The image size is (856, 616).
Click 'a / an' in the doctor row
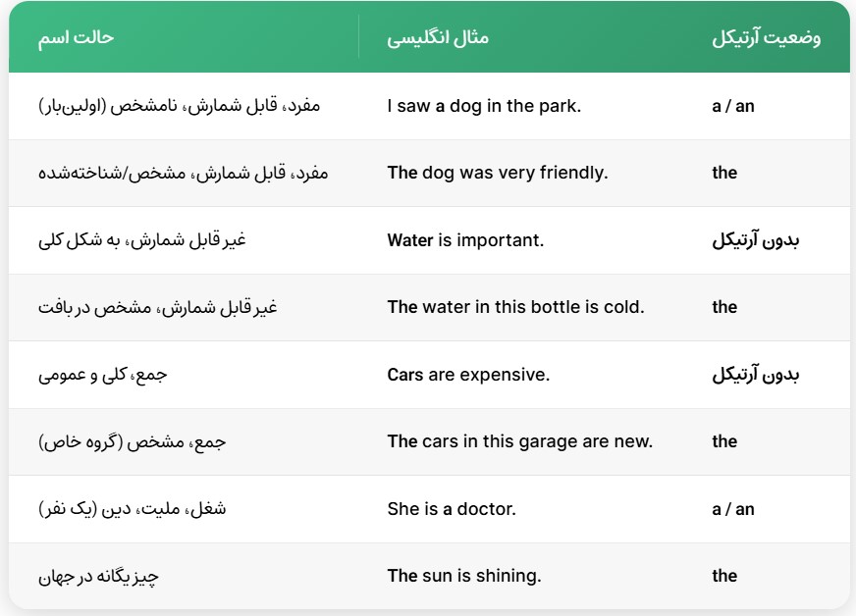[x=732, y=509]
